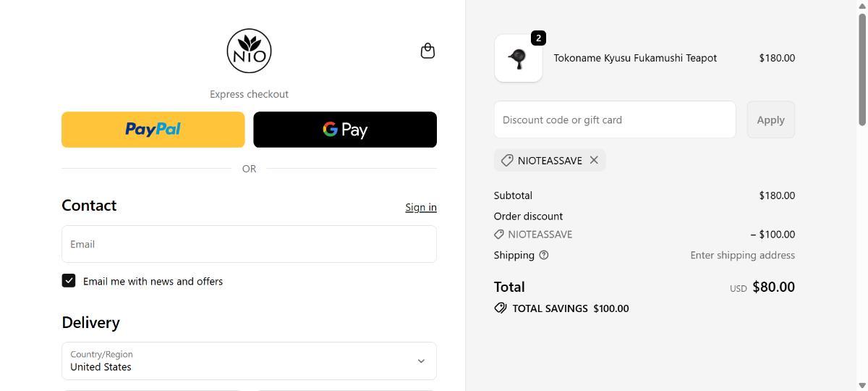Click the Apply discount button
The height and width of the screenshot is (391, 868).
tap(770, 119)
